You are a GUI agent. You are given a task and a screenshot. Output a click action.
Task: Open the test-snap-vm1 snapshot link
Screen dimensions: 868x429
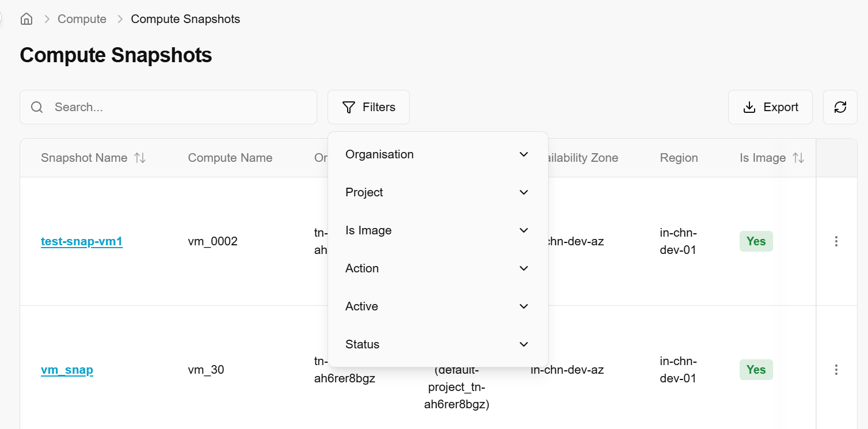[82, 241]
